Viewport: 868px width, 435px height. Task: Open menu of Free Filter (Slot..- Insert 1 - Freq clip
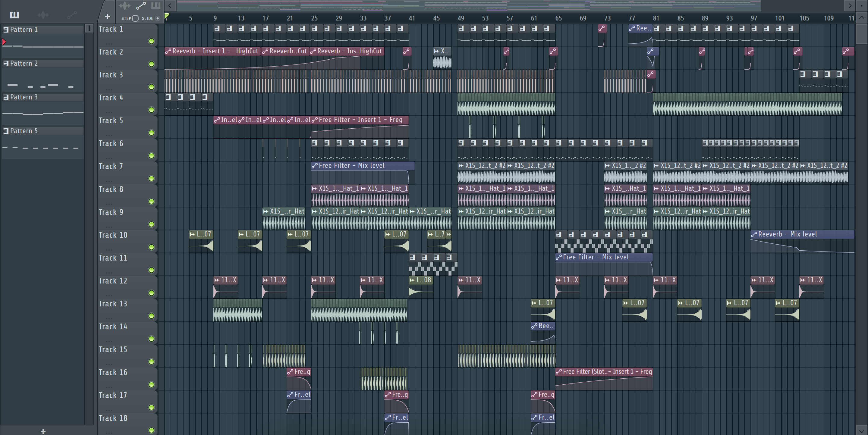(559, 372)
